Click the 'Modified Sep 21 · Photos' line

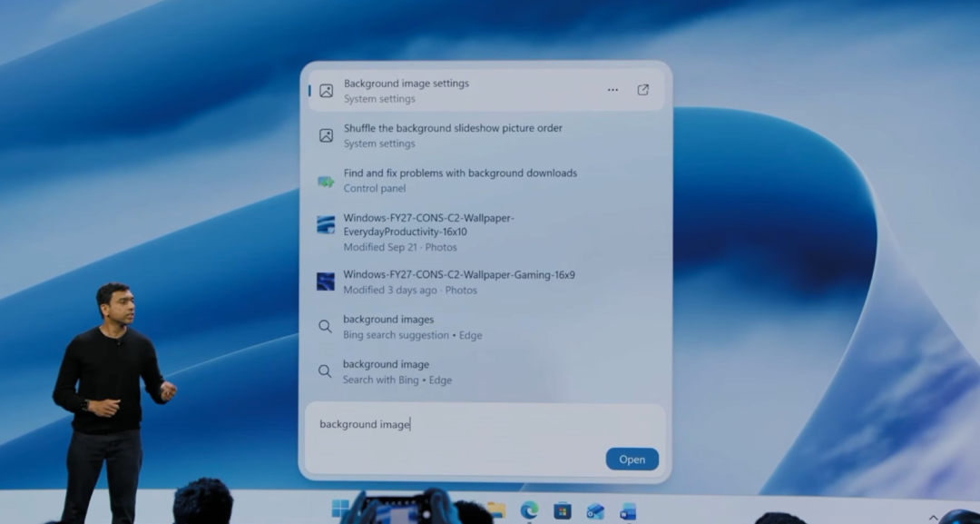(x=400, y=247)
